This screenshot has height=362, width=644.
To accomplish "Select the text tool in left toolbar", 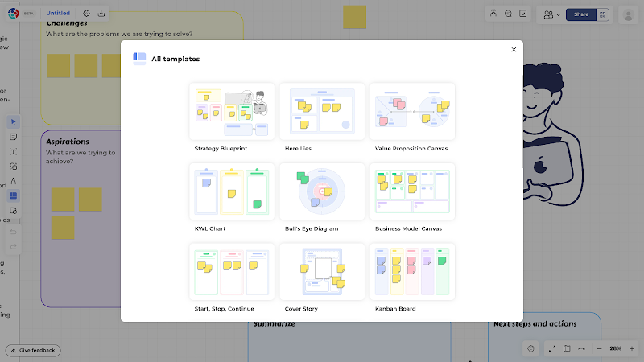I will 13,151.
